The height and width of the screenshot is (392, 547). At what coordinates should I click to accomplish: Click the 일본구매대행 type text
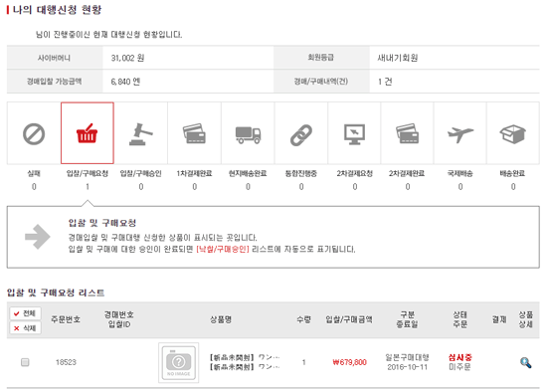point(407,357)
